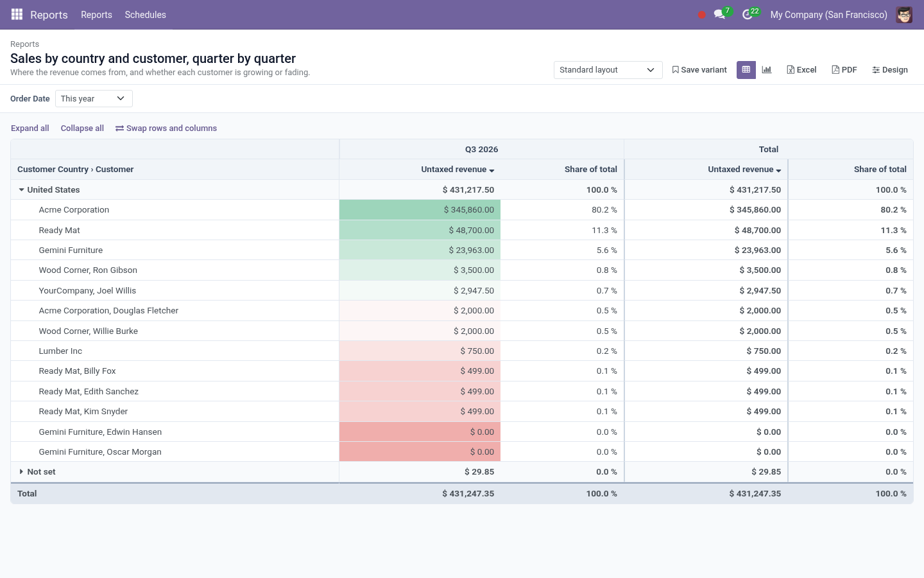Image resolution: width=924 pixels, height=578 pixels.
Task: Switch to table view
Action: pos(746,70)
